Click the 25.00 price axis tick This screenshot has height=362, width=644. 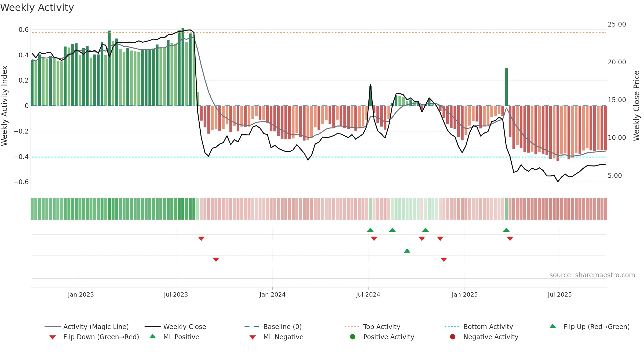617,24
